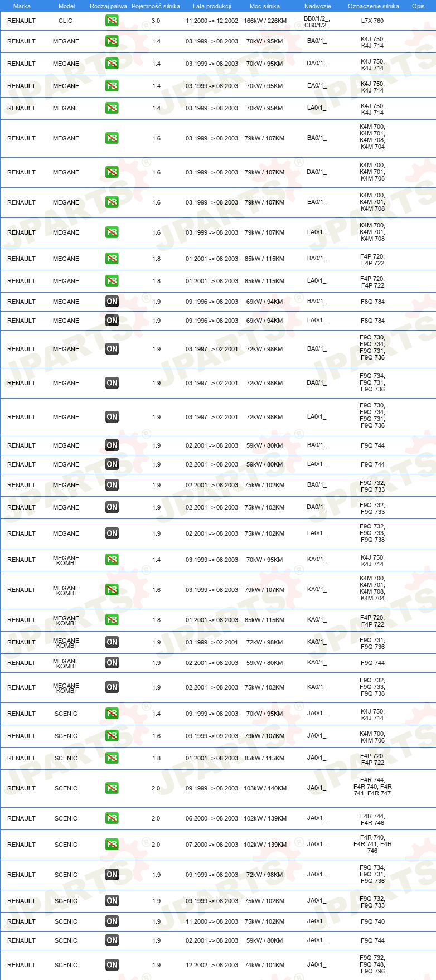Screen dimensions: 436x980
Task: Click ON icon for MEGANE 75kW DA0/1_ row
Action: click(x=112, y=507)
